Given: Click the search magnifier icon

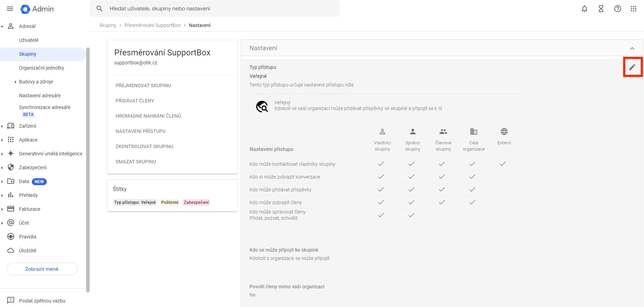Looking at the screenshot, I should point(100,9).
